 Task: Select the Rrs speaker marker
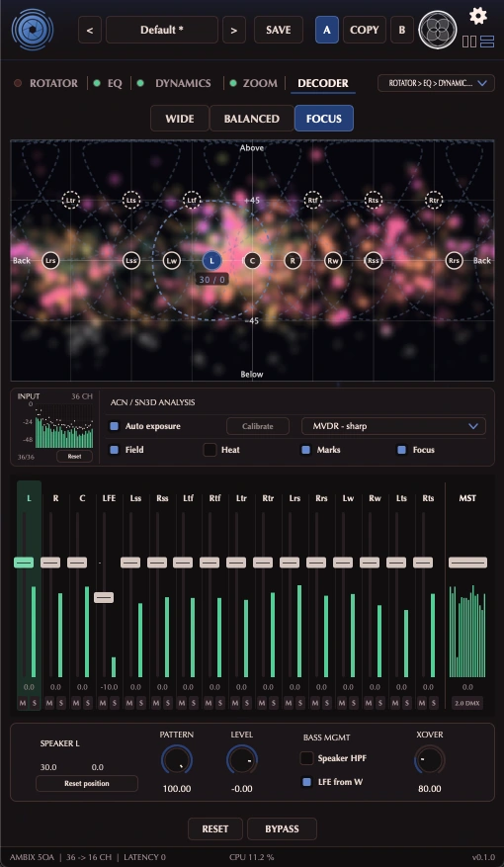[454, 260]
